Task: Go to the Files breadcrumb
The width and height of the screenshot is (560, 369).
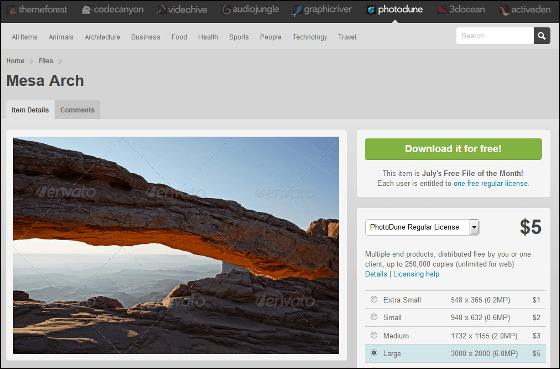Action: point(46,61)
